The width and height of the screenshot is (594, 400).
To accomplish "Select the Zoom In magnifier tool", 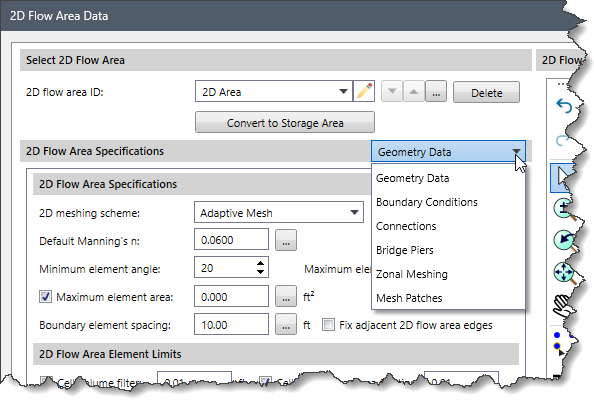I will pos(564,210).
